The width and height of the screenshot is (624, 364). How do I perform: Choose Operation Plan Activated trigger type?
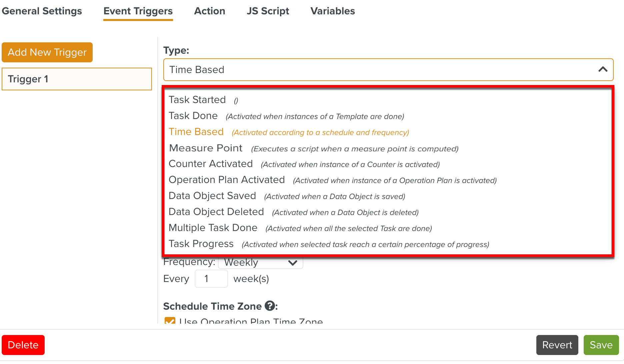tap(227, 180)
